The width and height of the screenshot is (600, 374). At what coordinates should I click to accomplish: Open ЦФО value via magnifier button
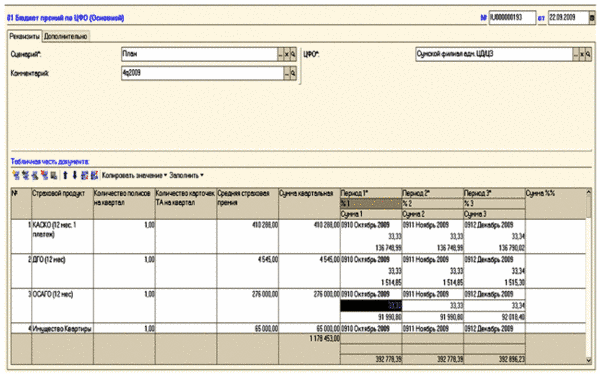[x=589, y=54]
